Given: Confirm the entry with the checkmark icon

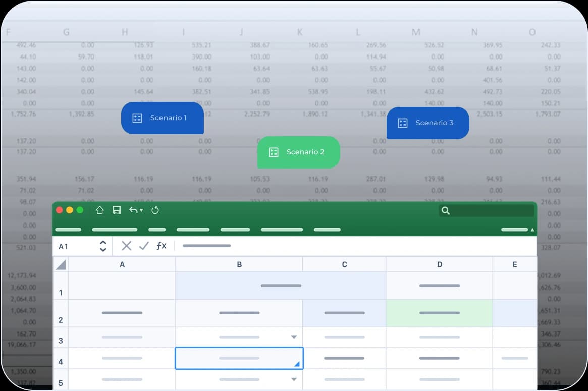Looking at the screenshot, I should pyautogui.click(x=144, y=246).
